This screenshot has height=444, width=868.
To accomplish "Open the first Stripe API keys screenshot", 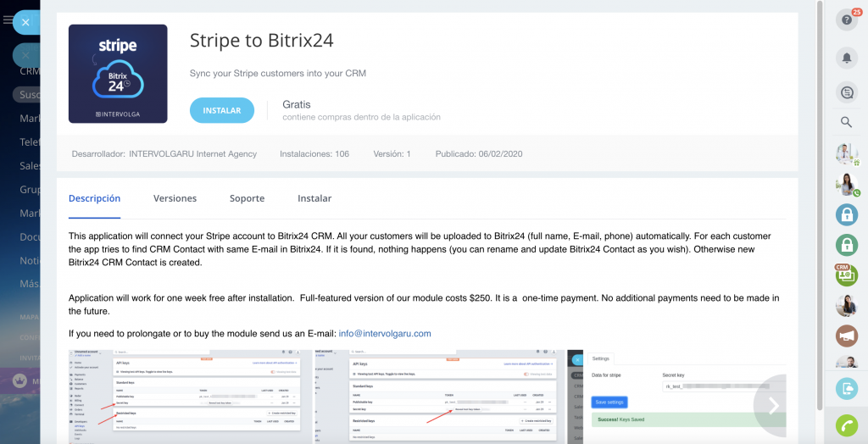I will (x=190, y=397).
